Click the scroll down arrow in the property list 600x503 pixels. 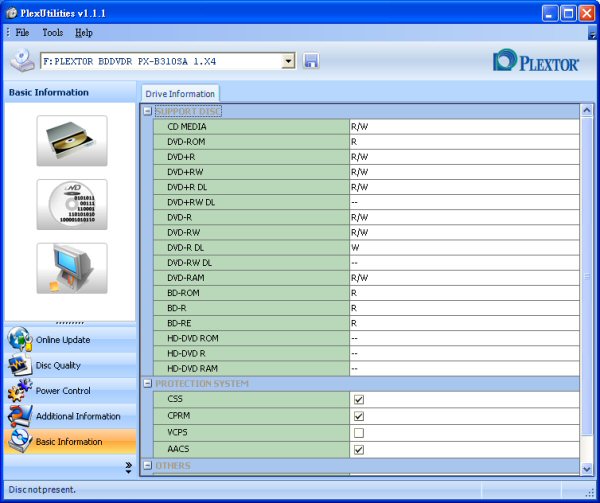click(x=587, y=468)
